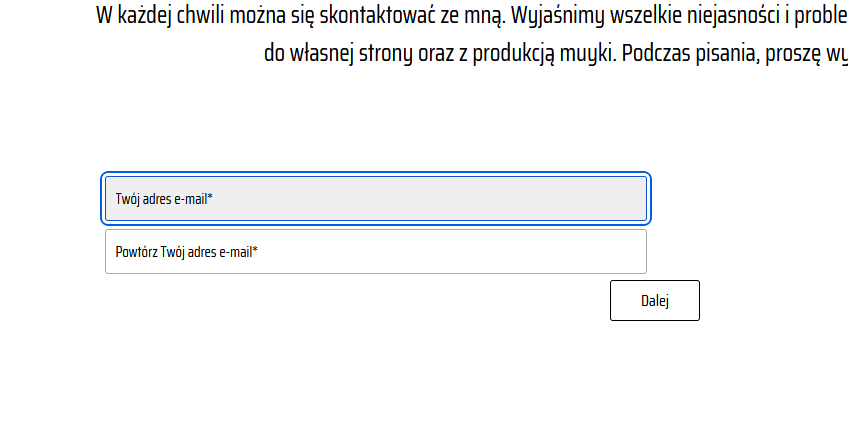Screen dimensions: 848x421
Task: Place cursor in the white e-mail confirmation field
Action: click(x=375, y=252)
